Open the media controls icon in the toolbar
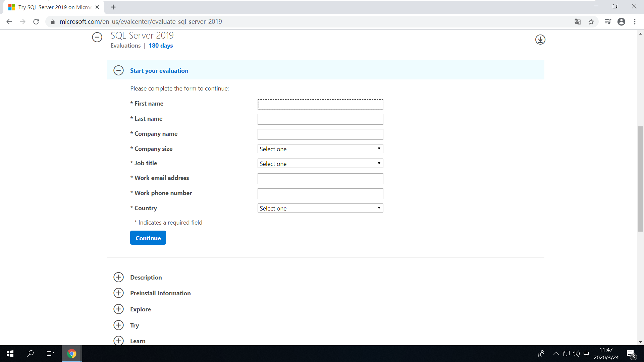Viewport: 644px width, 362px height. pos(608,21)
